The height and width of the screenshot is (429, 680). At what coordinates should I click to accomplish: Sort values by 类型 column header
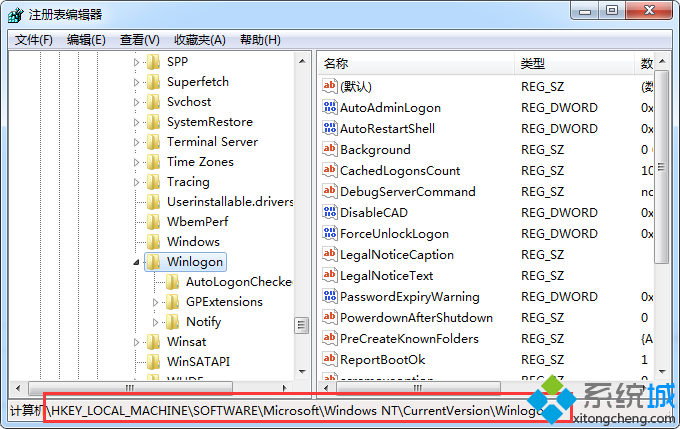(x=574, y=64)
